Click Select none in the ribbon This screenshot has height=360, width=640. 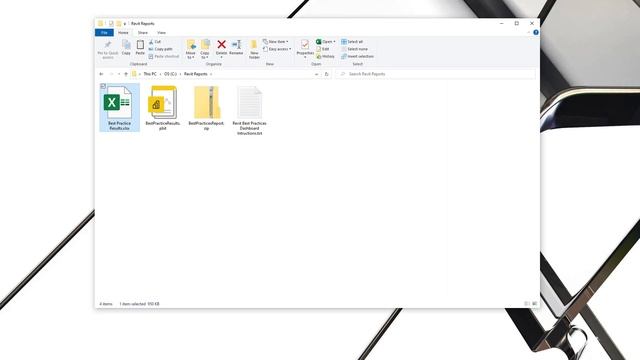(355, 49)
